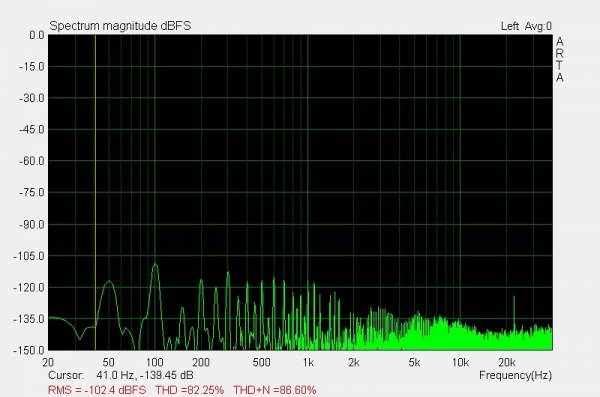Viewport: 600px width, 397px height.
Task: Click the 'Left Avg:0' channel label
Action: (x=526, y=26)
